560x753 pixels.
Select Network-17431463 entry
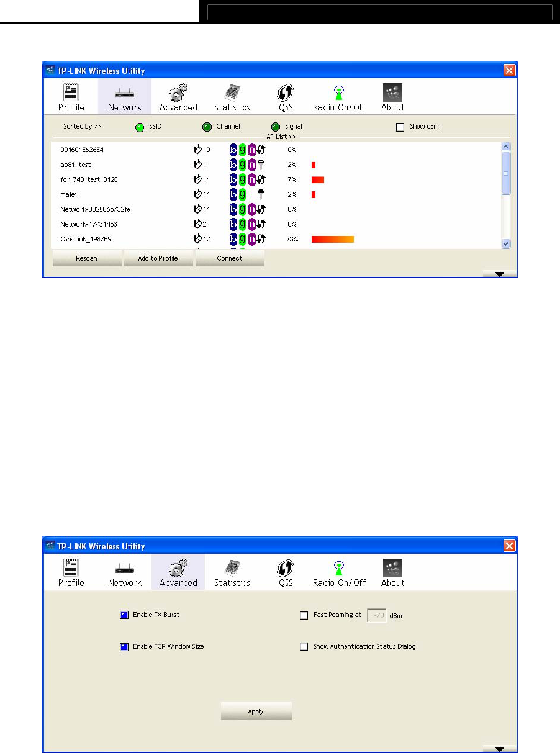pos(89,224)
